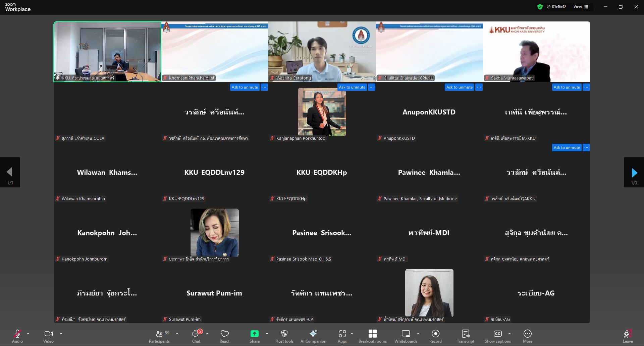Start recording the meeting
The image size is (644, 346).
coord(435,336)
